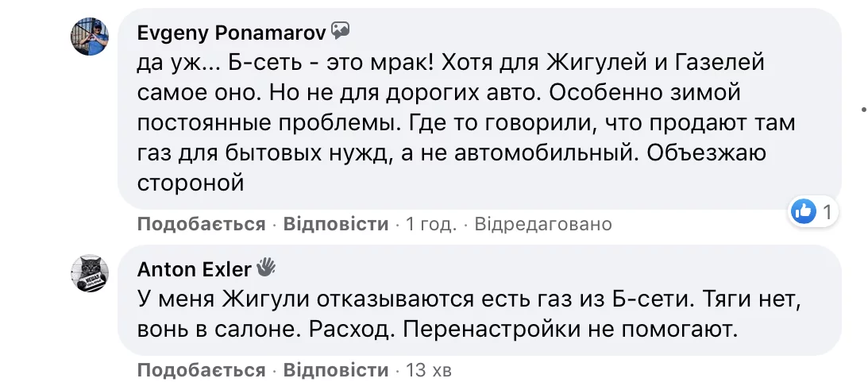The width and height of the screenshot is (868, 386).
Task: Click the blue thumbs-up reaction icon
Action: tap(804, 211)
